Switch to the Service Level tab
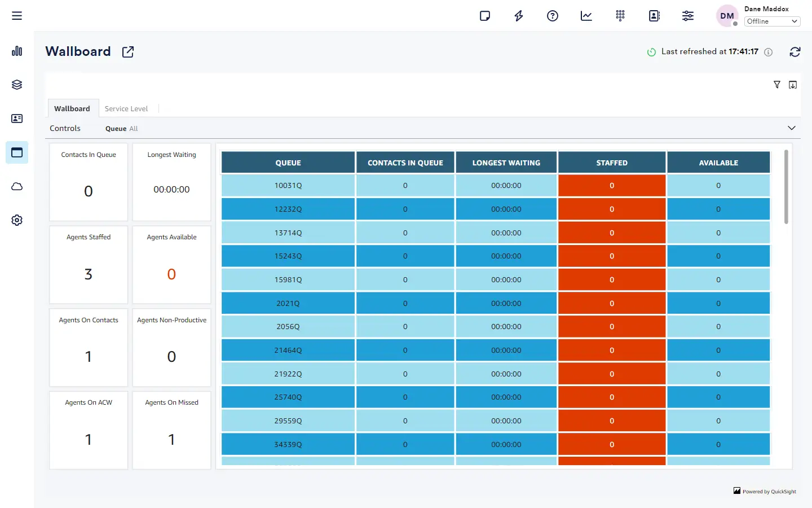This screenshot has height=508, width=812. [126, 108]
